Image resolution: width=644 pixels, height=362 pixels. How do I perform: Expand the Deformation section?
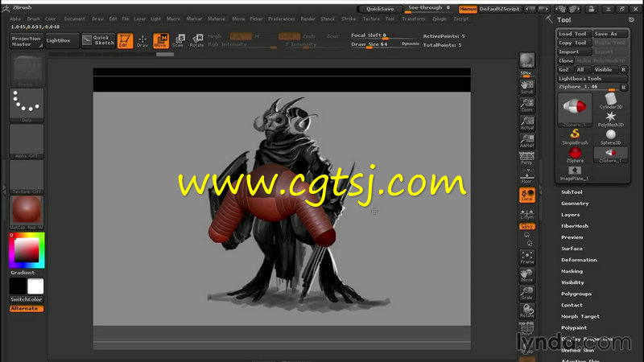click(579, 260)
